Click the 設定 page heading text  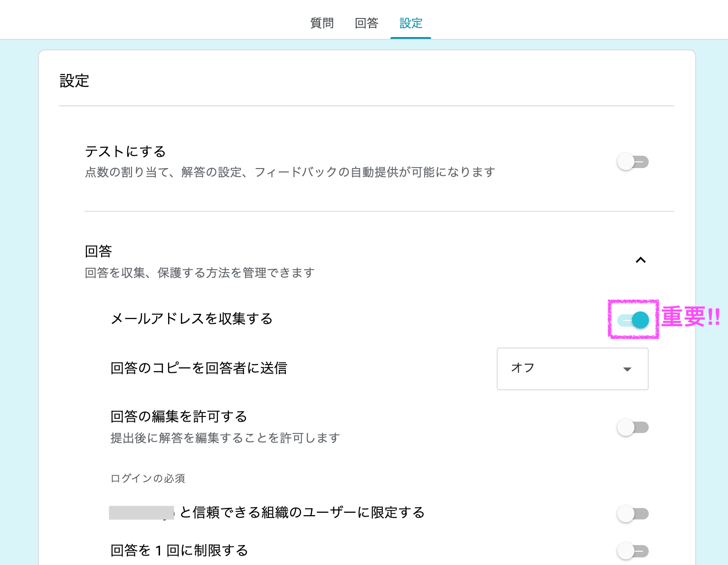click(74, 81)
